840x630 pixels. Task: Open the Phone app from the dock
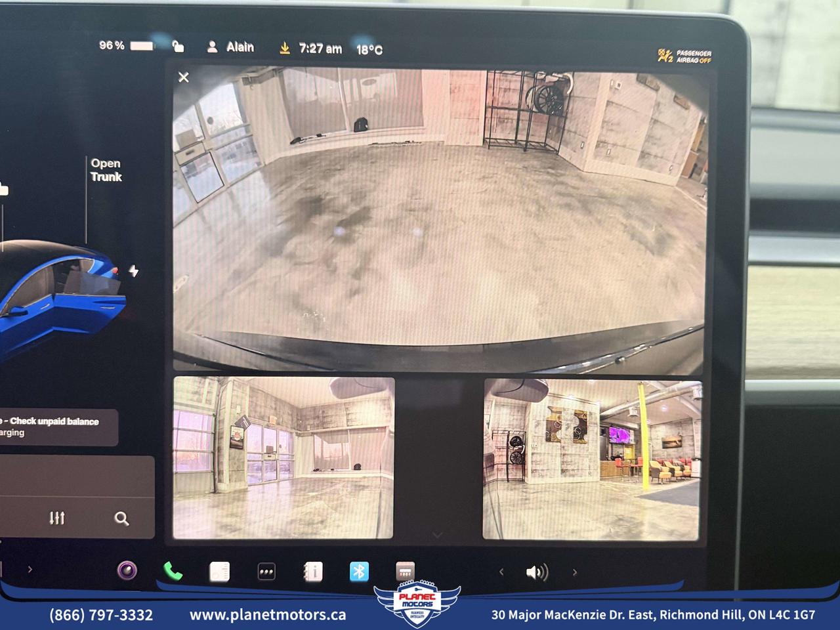tap(171, 572)
